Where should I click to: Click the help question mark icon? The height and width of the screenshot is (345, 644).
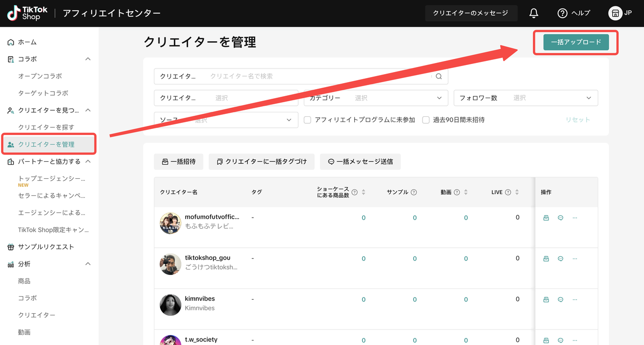[x=562, y=13]
